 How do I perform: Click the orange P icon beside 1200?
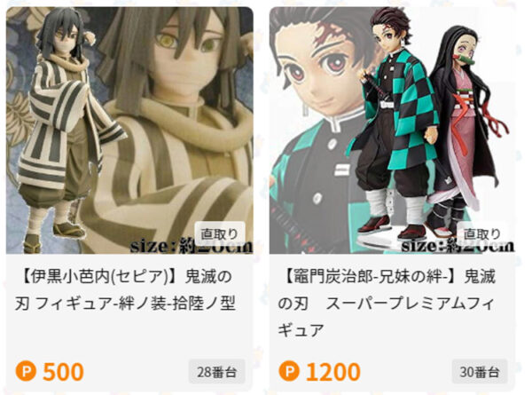pos(289,371)
